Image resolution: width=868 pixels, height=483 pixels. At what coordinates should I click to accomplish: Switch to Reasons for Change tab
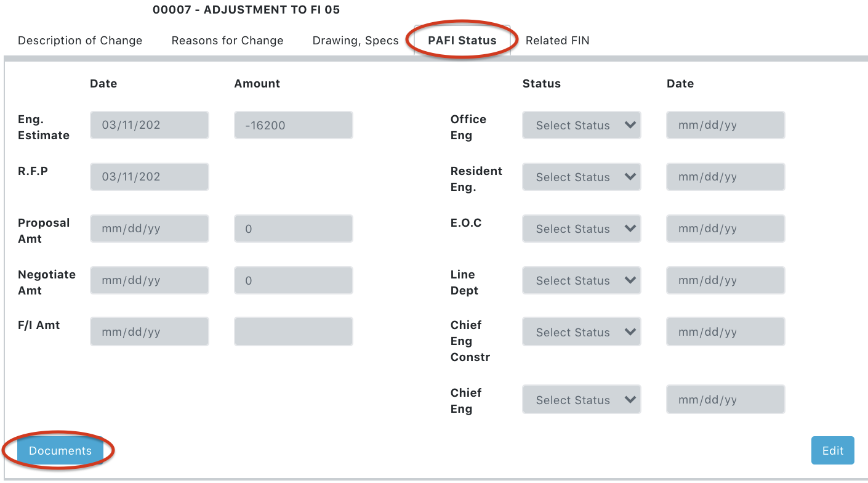pyautogui.click(x=227, y=41)
